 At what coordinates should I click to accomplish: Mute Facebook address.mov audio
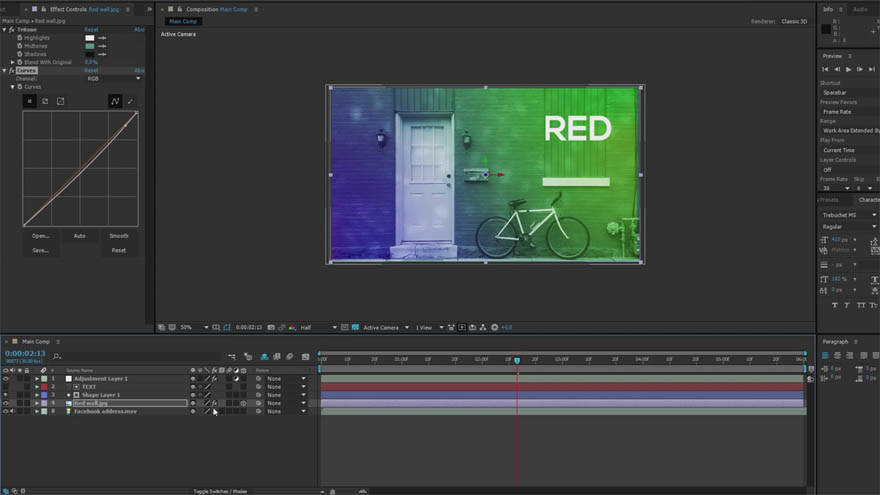[x=12, y=411]
